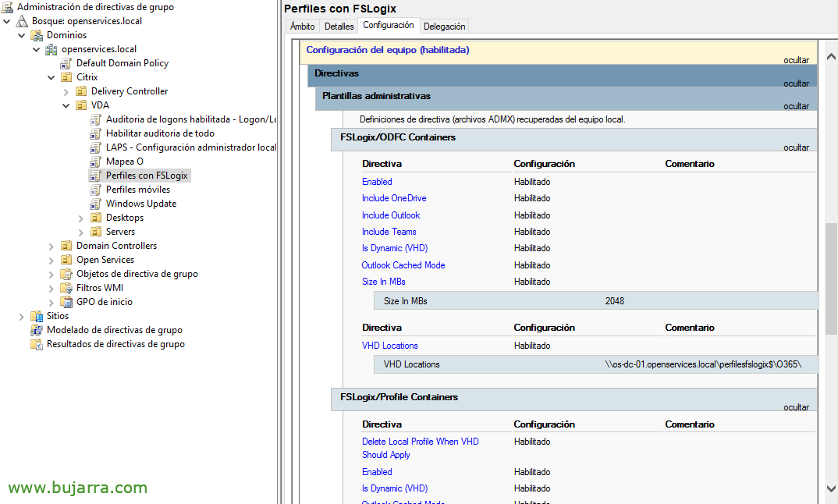Open the Include Outlook policy link
The height and width of the screenshot is (504, 838).
point(391,215)
